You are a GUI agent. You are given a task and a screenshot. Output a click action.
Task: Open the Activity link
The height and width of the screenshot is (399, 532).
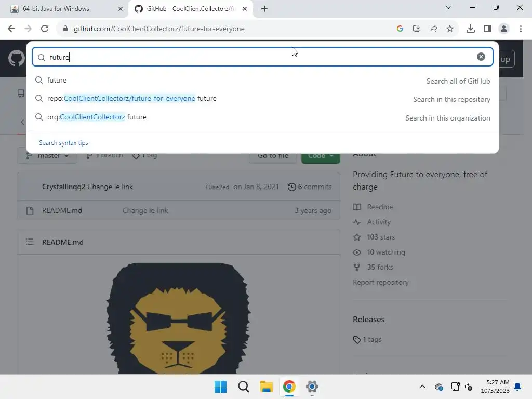click(379, 222)
